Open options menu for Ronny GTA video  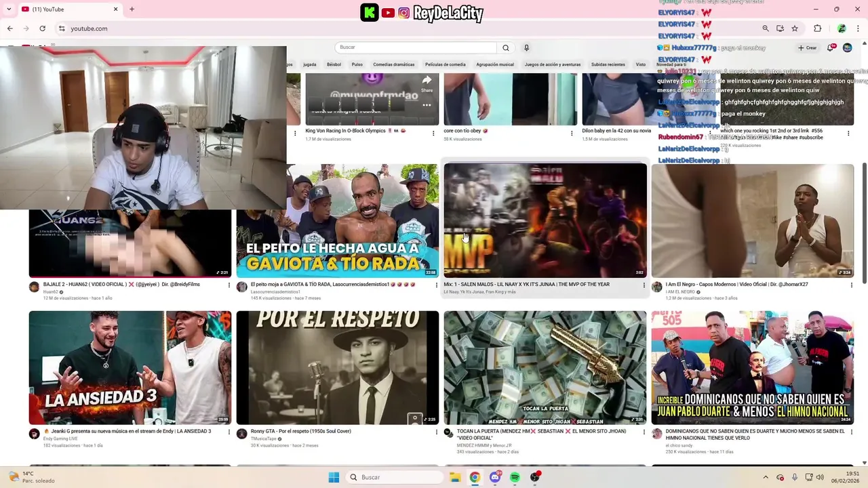pos(436,432)
